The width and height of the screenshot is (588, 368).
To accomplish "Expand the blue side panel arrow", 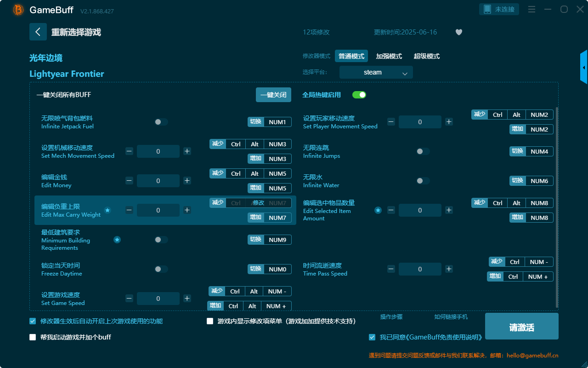I will click(x=584, y=67).
